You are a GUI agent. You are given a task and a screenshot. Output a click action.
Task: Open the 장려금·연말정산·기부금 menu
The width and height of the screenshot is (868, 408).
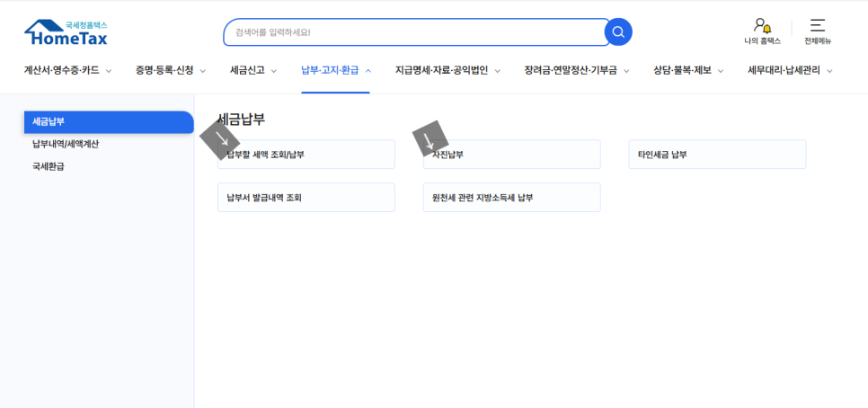pyautogui.click(x=577, y=70)
